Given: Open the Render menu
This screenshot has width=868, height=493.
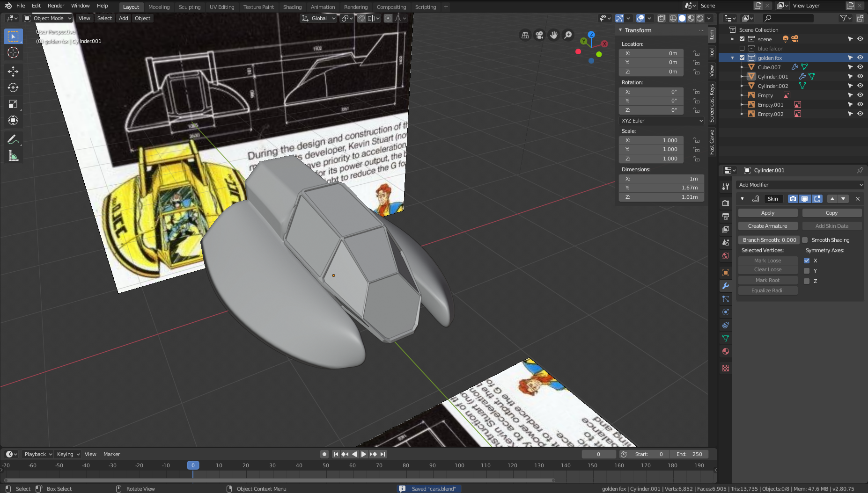Looking at the screenshot, I should point(56,6).
